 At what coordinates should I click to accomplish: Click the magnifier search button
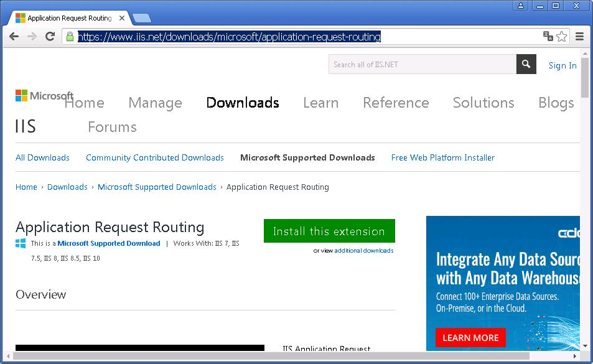(x=526, y=64)
